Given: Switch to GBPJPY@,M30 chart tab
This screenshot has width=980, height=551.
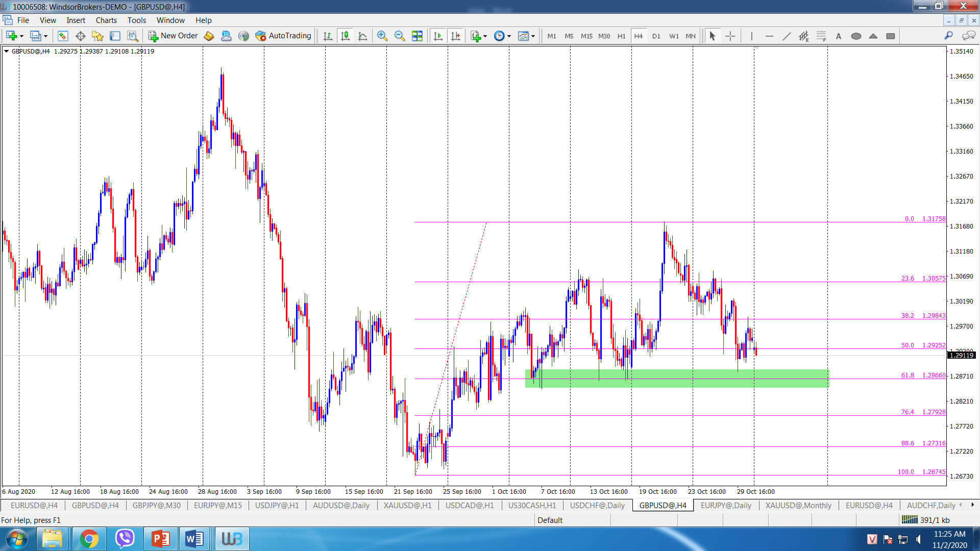Looking at the screenshot, I should (156, 505).
